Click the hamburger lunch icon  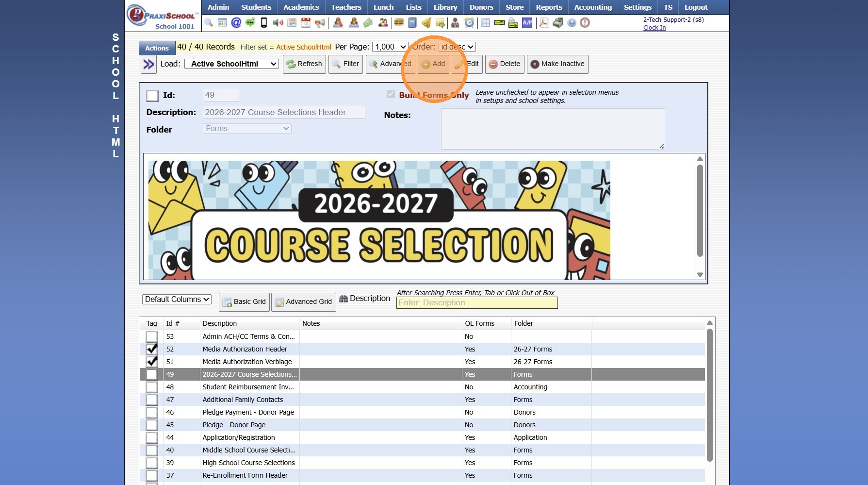399,23
